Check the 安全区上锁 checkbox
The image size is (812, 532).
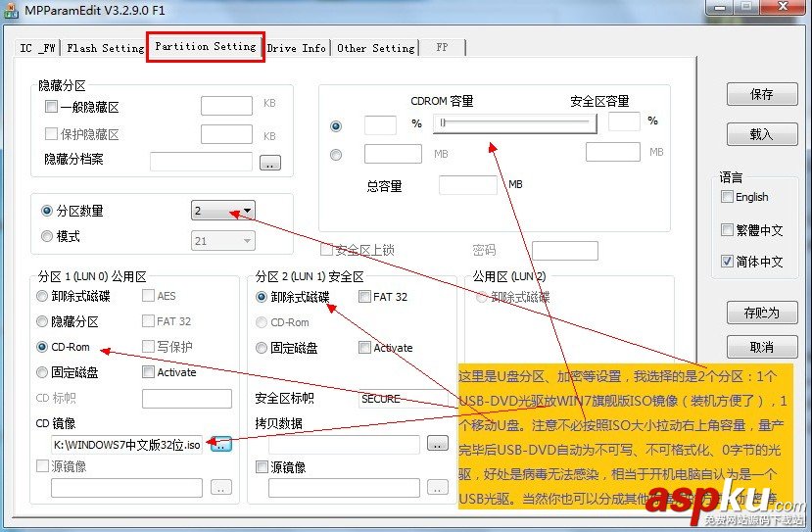326,250
